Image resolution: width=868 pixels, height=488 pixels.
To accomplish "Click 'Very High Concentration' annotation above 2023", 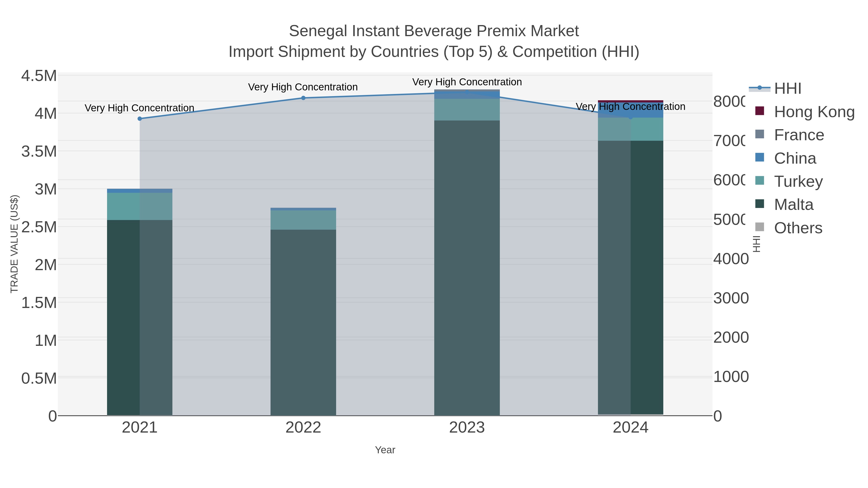I will click(x=467, y=82).
